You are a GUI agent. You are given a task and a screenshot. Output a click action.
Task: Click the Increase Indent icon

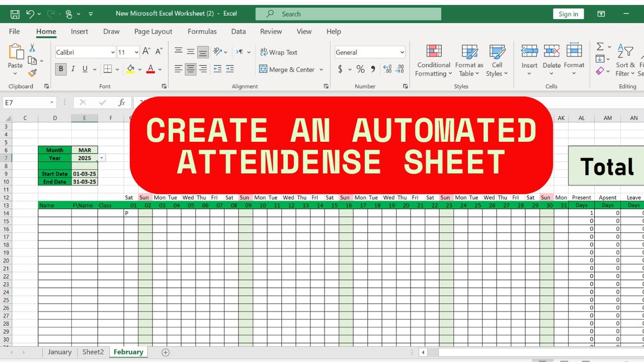pos(229,69)
